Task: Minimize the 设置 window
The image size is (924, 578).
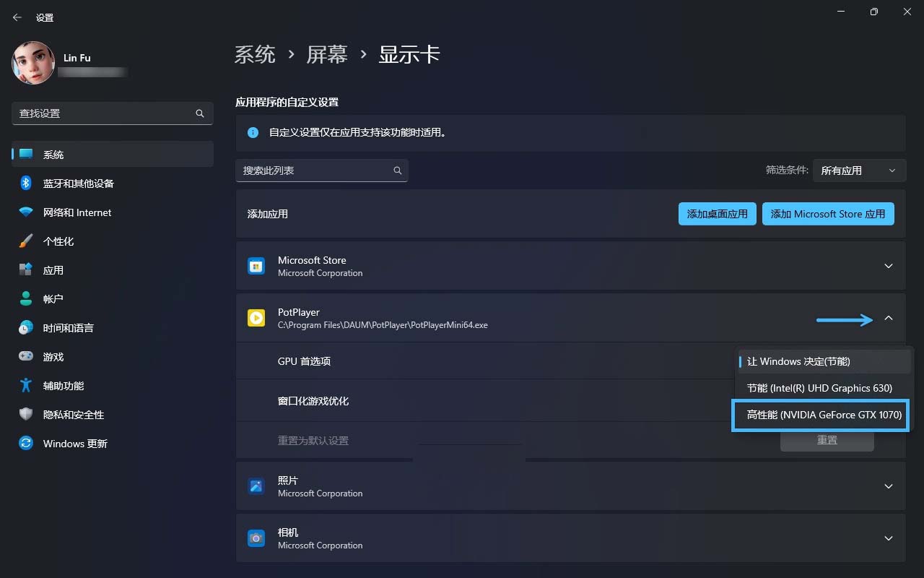Action: pos(840,12)
